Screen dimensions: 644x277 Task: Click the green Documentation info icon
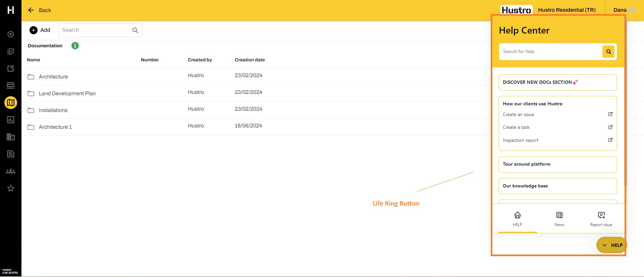click(x=75, y=46)
